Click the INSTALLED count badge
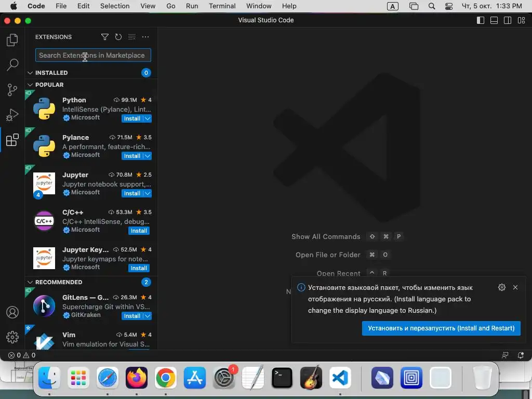532x399 pixels. 146,73
